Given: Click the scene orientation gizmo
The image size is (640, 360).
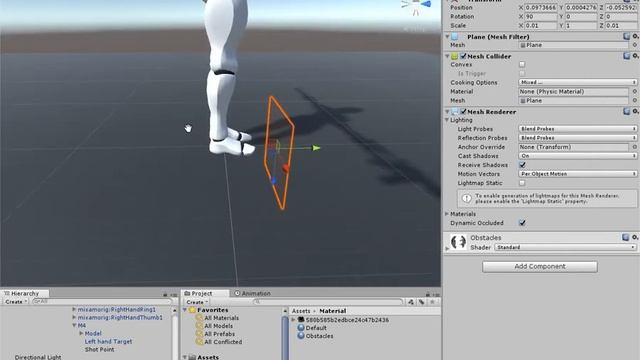Looking at the screenshot, I should [416, 6].
